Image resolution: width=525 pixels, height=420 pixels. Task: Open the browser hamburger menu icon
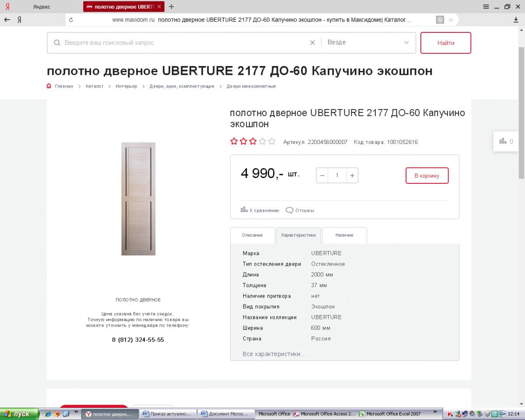[x=486, y=7]
